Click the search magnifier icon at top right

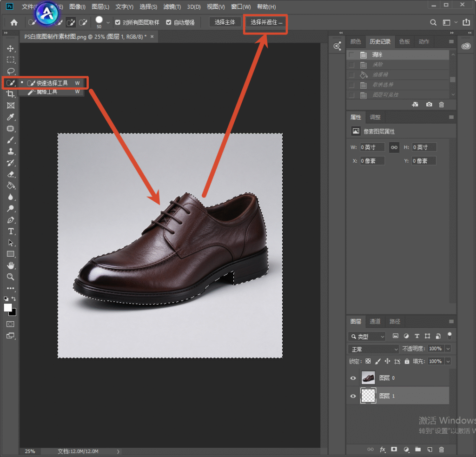[433, 22]
